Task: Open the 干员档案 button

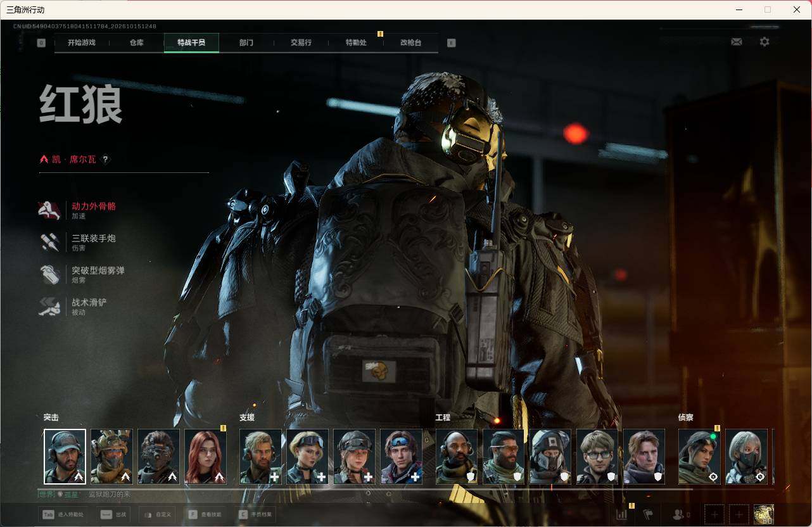Action: 255,514
